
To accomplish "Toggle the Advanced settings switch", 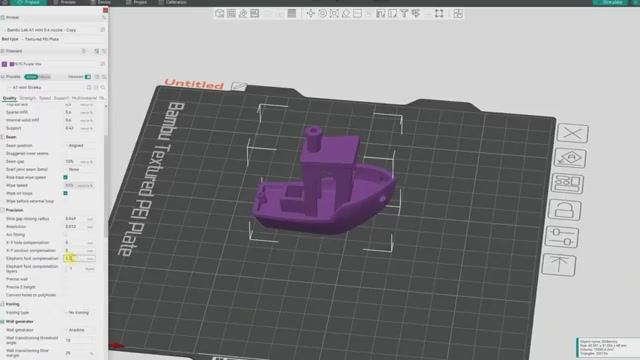I will coord(88,77).
